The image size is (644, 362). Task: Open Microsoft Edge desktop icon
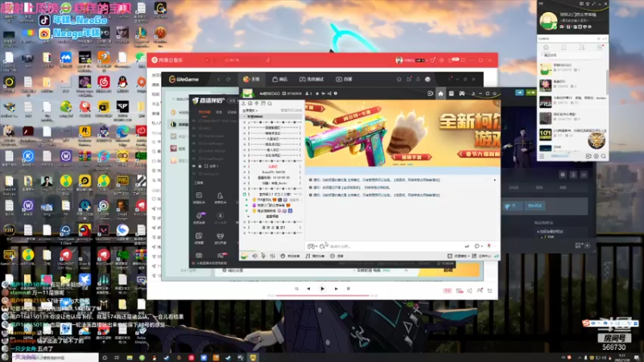click(x=122, y=131)
